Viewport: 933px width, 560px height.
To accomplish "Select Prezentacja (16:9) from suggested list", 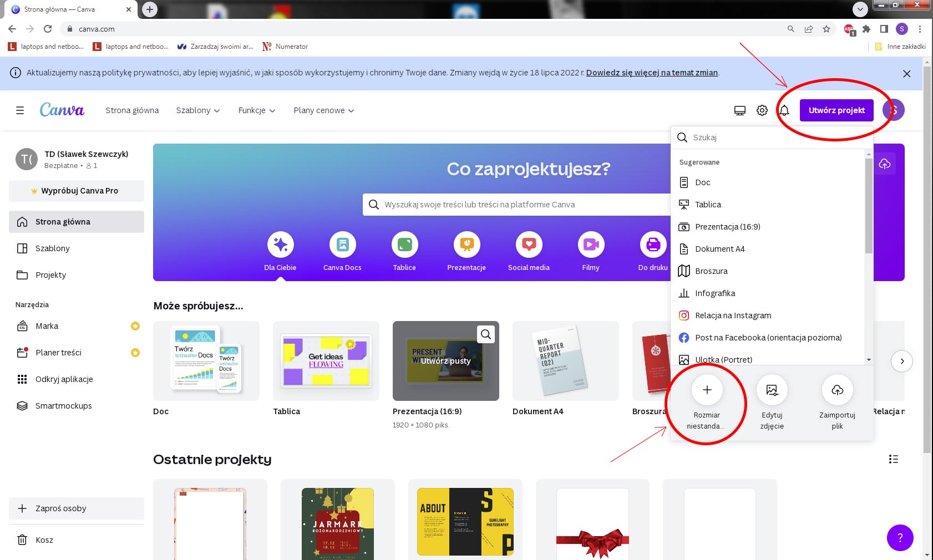I will [768, 227].
